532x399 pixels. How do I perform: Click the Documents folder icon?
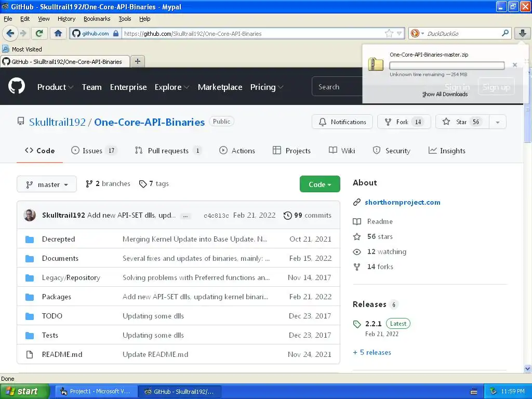coord(30,259)
